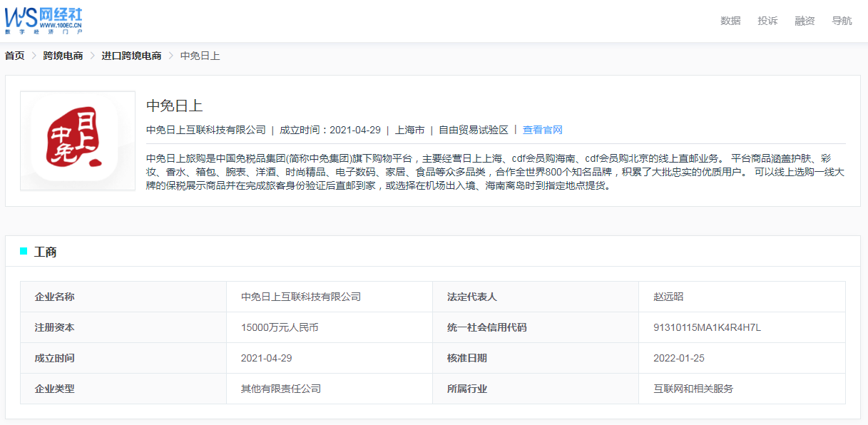Go to 首页 breadcrumb link
The width and height of the screenshot is (868, 425).
coord(15,56)
